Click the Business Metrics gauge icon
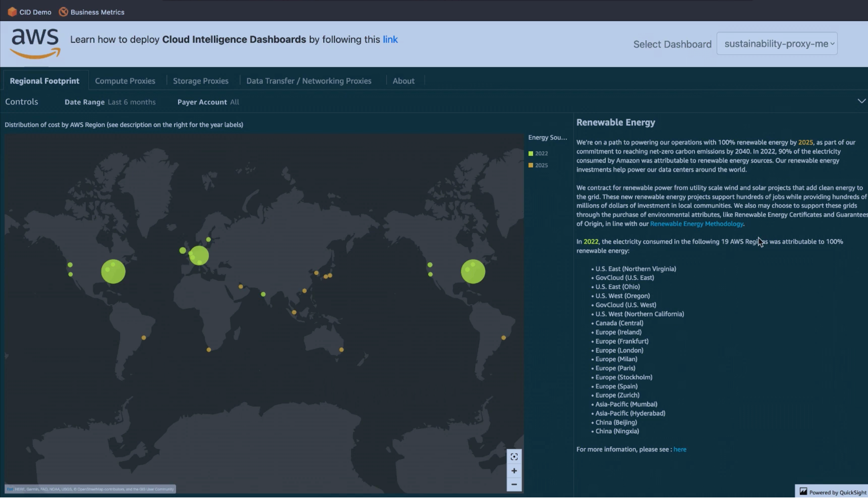868x501 pixels. point(63,12)
